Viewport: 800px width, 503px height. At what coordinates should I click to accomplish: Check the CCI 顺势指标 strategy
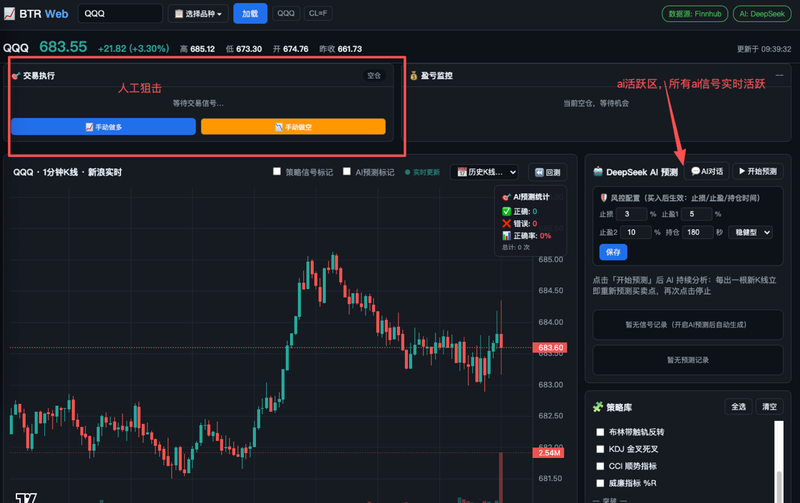(600, 466)
